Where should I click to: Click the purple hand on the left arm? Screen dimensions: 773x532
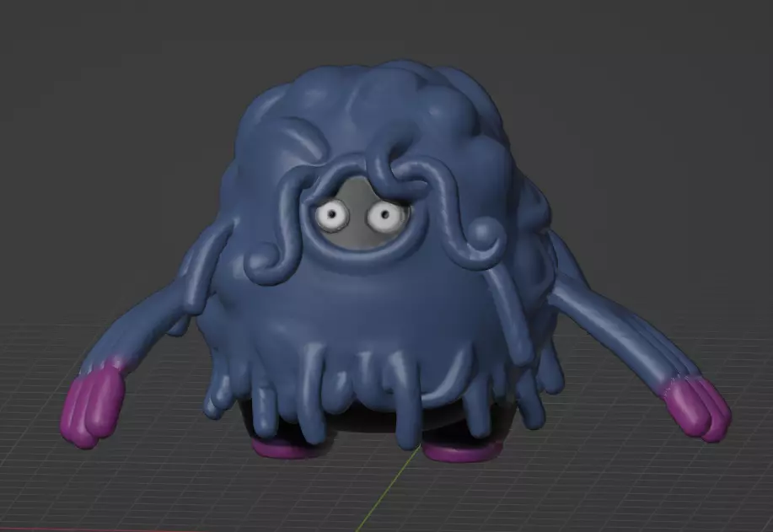[x=94, y=403]
